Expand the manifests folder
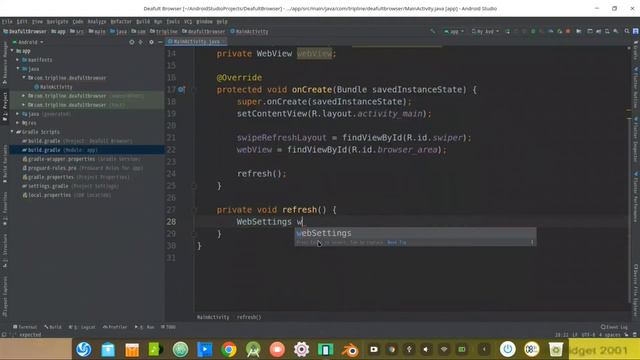The image size is (640, 360). [18, 60]
